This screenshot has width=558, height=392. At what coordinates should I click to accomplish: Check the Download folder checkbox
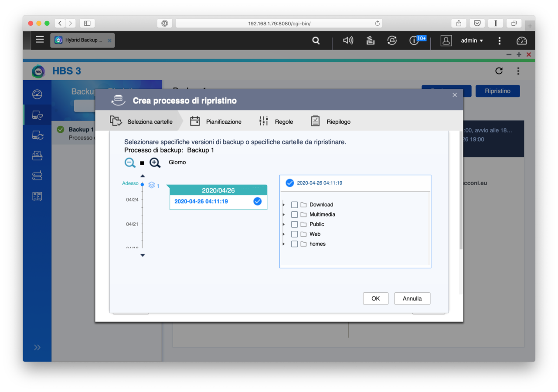click(294, 205)
